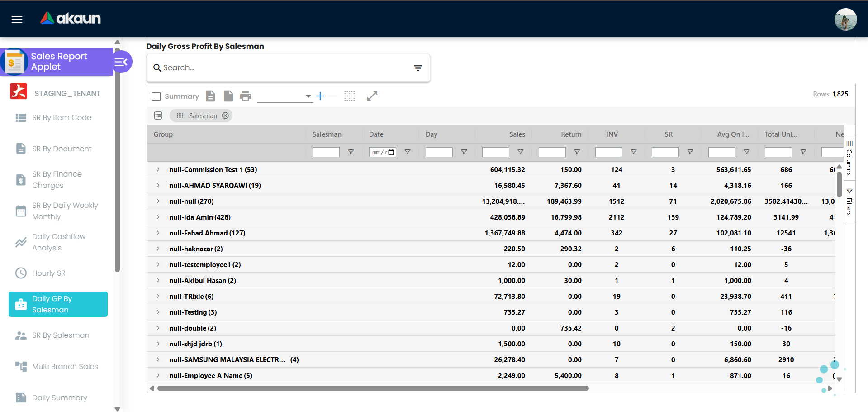Go to SR By Item Code report
The width and height of the screenshot is (868, 412).
click(61, 117)
